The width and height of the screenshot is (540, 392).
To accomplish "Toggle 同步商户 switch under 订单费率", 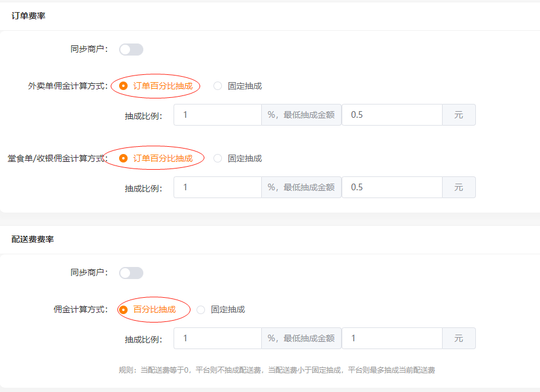I will 131,50.
